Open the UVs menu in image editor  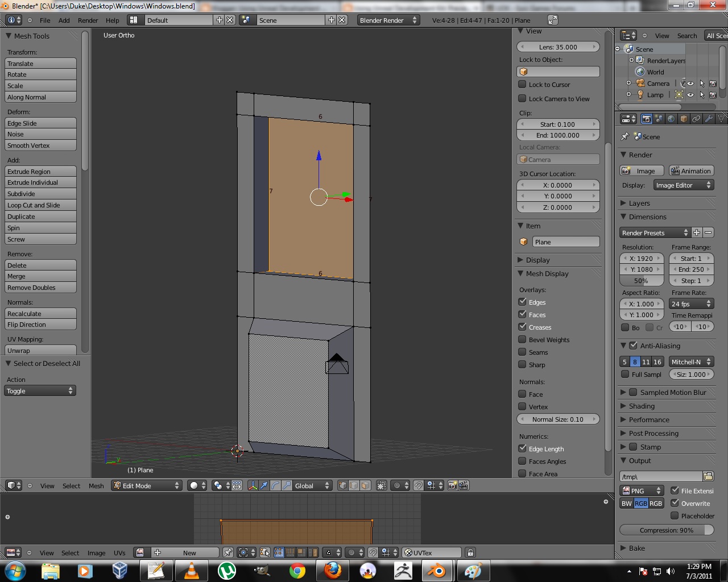pyautogui.click(x=119, y=552)
